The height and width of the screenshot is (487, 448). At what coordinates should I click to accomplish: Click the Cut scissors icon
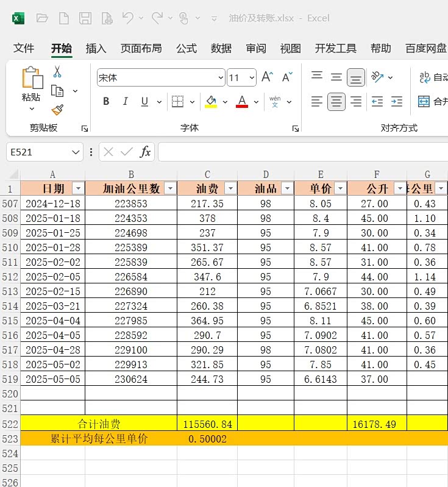click(57, 72)
